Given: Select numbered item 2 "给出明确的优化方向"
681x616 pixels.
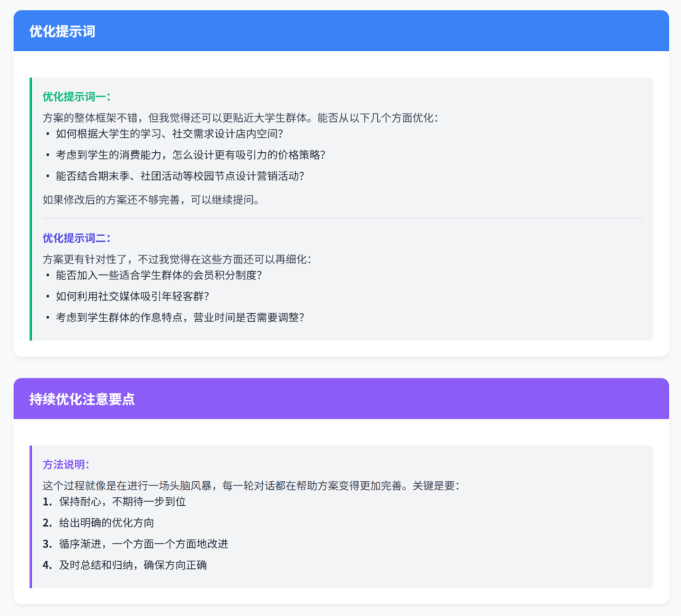Looking at the screenshot, I should (106, 523).
